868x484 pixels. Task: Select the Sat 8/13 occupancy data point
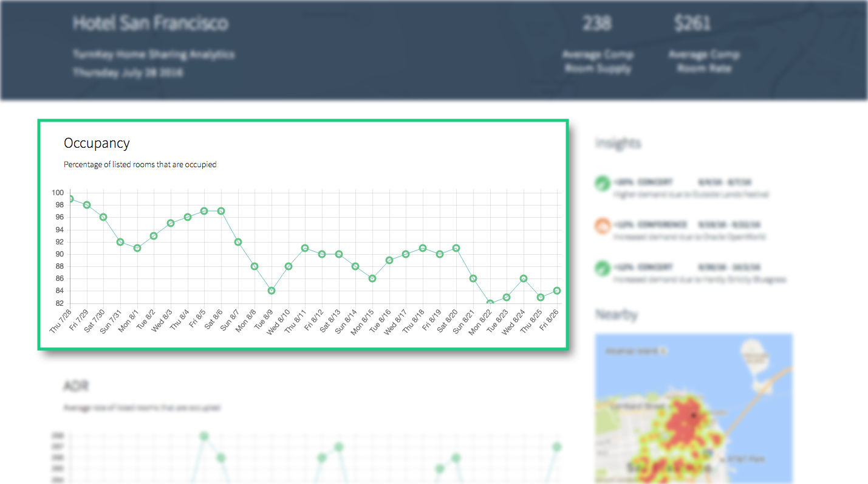[x=339, y=254]
